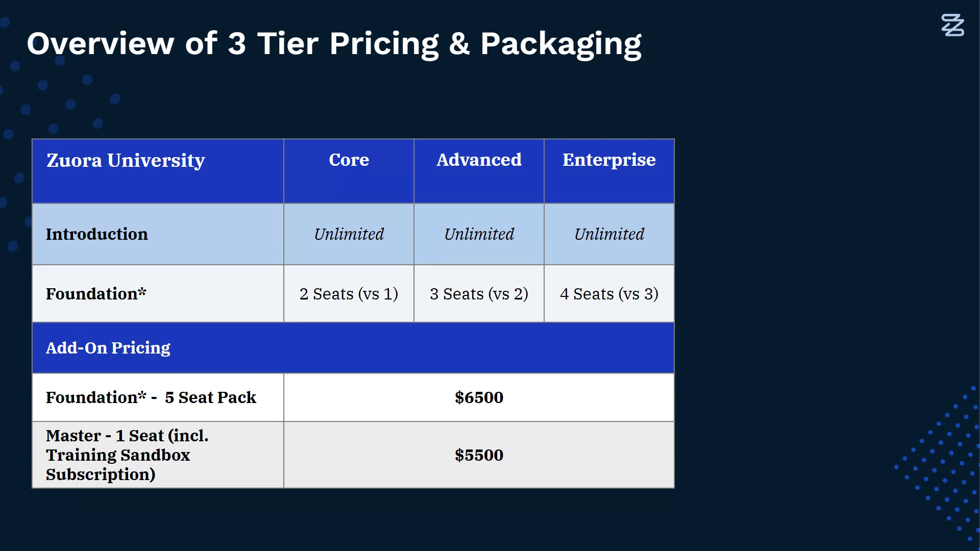Screen dimensions: 980x551
Task: Click the slide title about 3 Tier Pricing
Action: (x=334, y=44)
